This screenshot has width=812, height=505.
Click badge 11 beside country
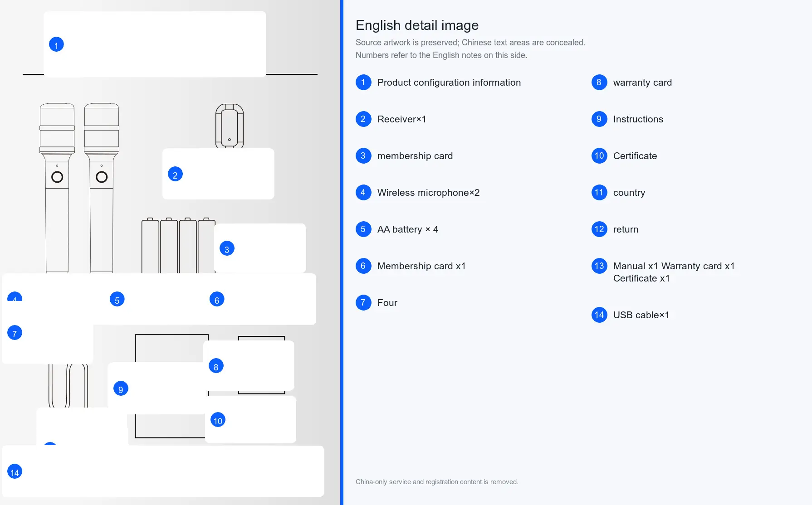[599, 193]
